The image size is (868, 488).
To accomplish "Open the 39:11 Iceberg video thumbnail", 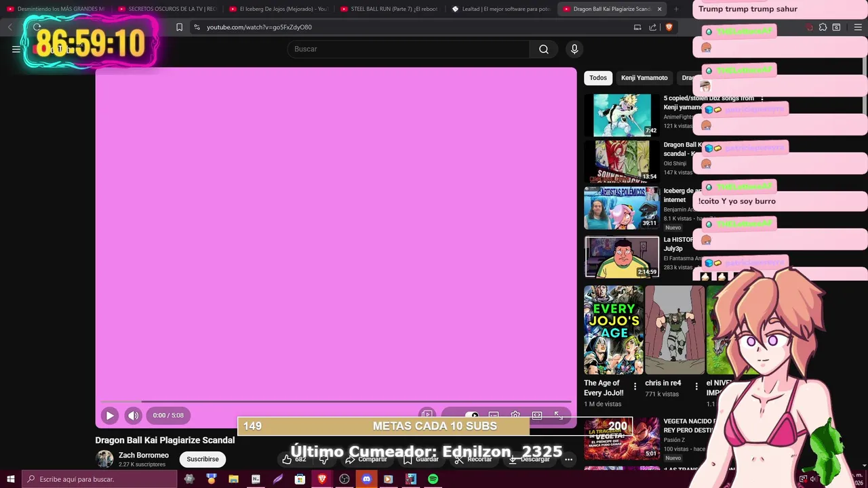I will [x=622, y=208].
